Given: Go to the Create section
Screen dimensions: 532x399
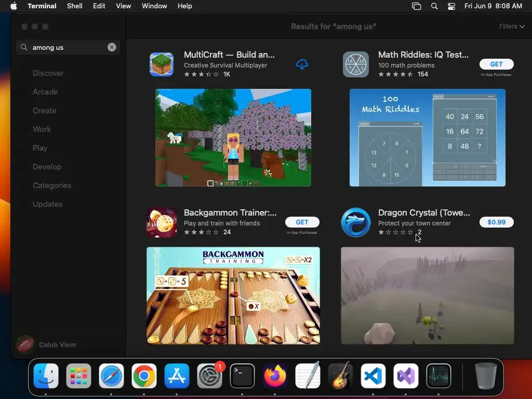Looking at the screenshot, I should click(x=45, y=111).
